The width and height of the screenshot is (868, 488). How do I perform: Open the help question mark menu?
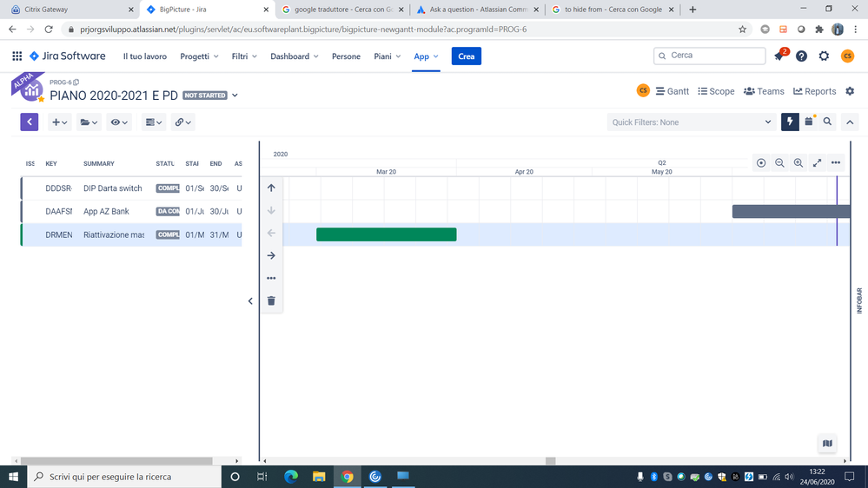801,56
